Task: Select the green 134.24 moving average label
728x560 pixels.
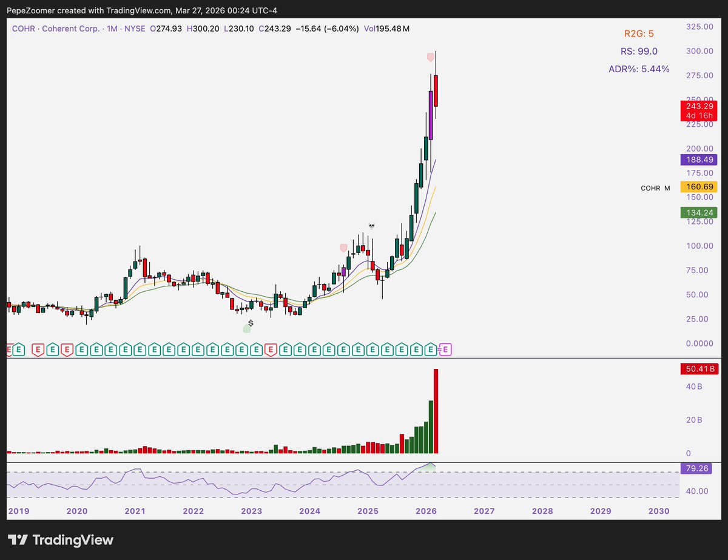Action: (698, 212)
